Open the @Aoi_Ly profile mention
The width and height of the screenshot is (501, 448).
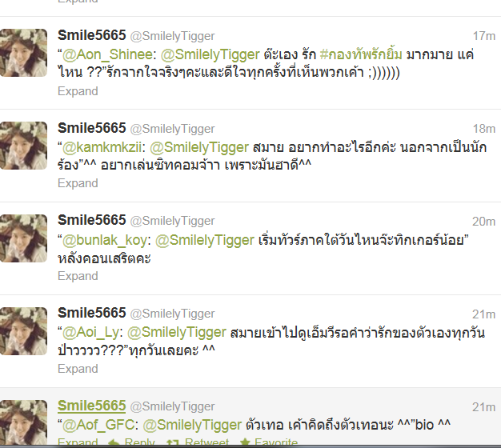pyautogui.click(x=90, y=333)
